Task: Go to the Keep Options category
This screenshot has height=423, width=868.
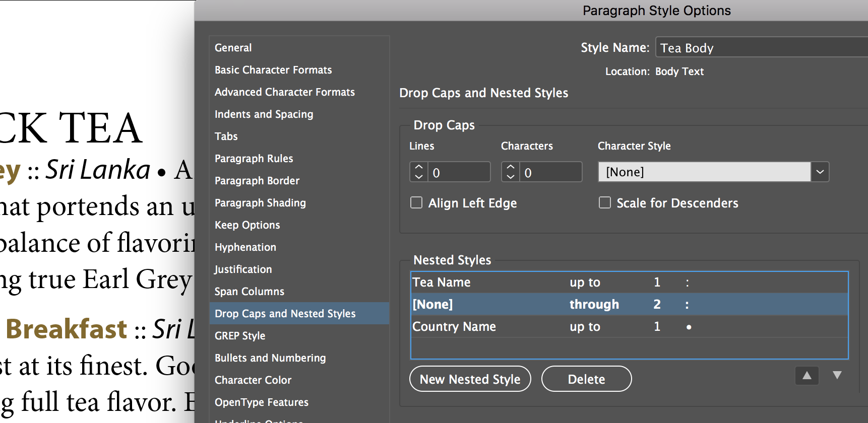Action: coord(299,225)
